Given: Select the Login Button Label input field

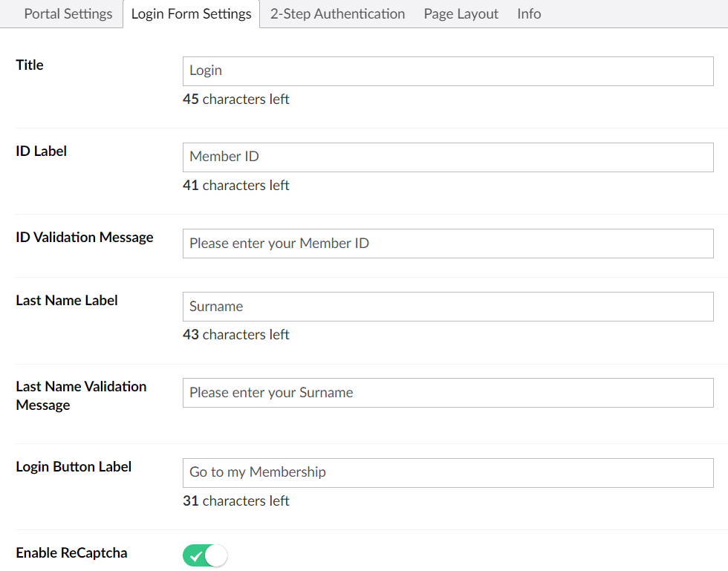Looking at the screenshot, I should (x=446, y=472).
